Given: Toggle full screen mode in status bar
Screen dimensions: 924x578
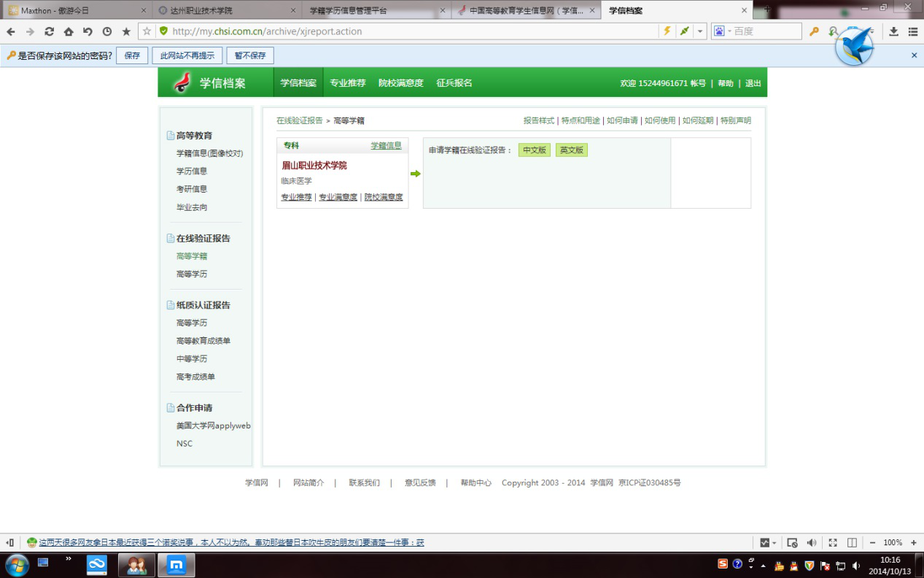Looking at the screenshot, I should click(833, 543).
